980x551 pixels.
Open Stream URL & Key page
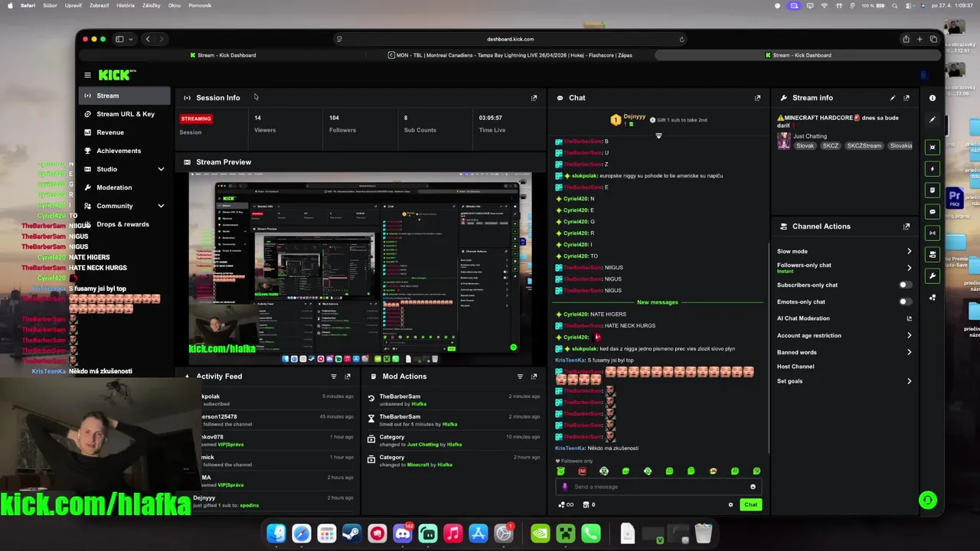tap(124, 114)
